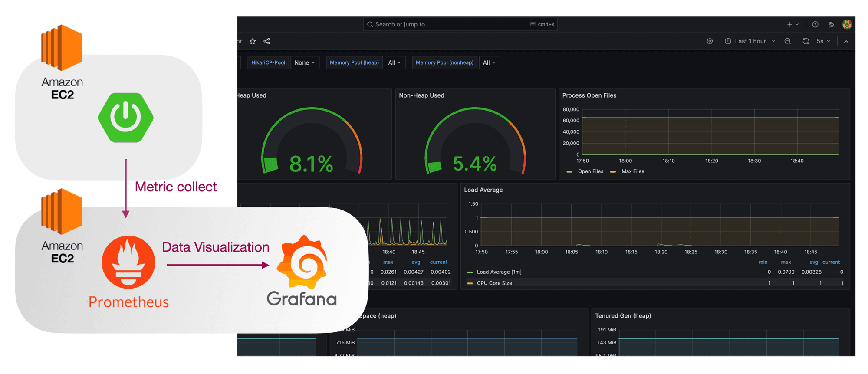Click the Prometheus flame logo in diagram

coord(128,262)
